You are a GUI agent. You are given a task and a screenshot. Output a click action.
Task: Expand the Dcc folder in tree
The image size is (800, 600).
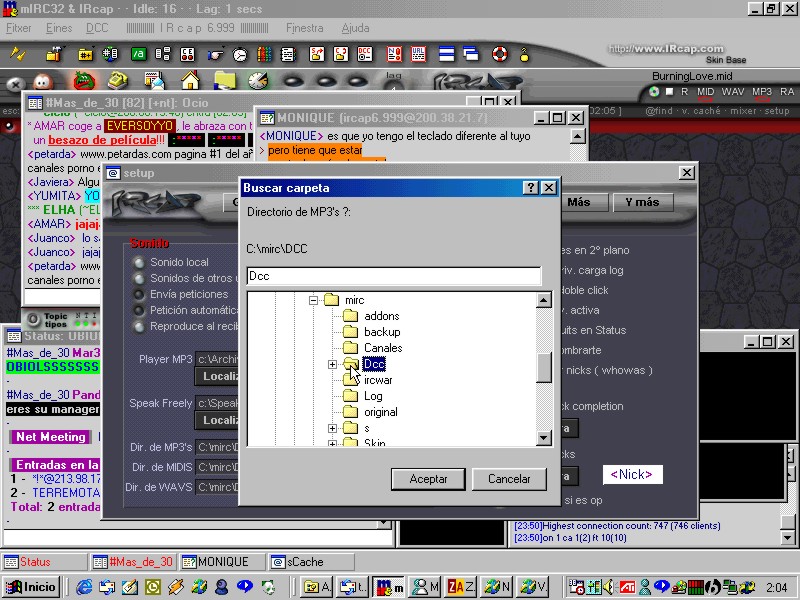(x=332, y=364)
